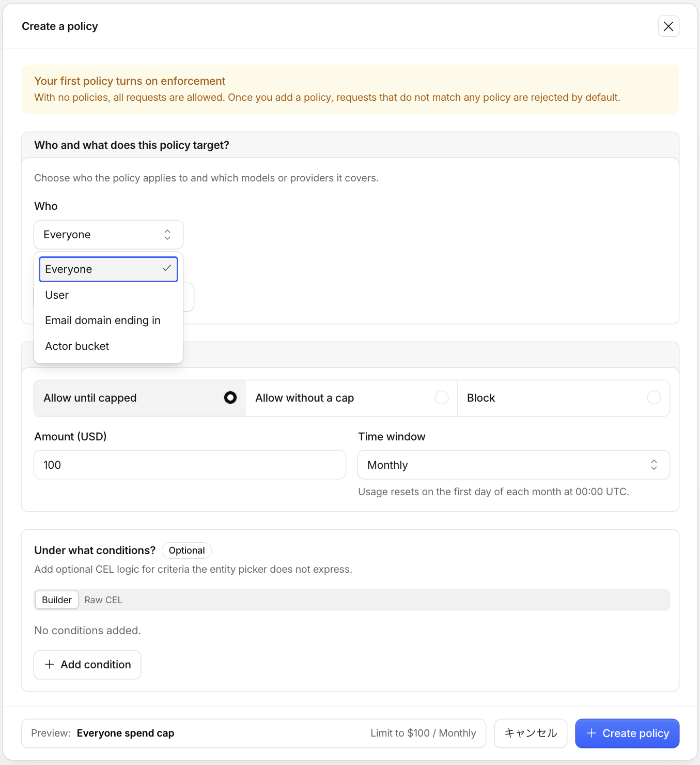Click the Create policy button
The height and width of the screenshot is (765, 700).
[627, 733]
